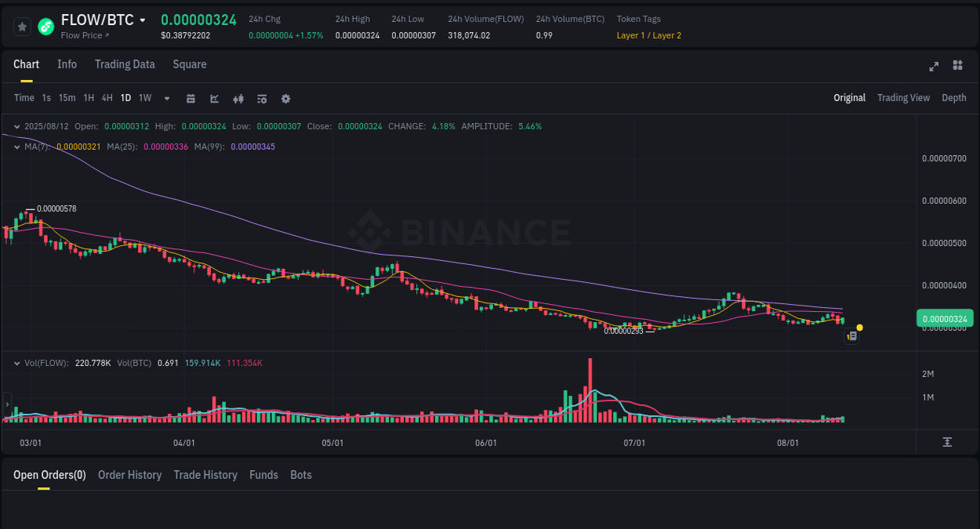Viewport: 980px width, 529px height.
Task: Click the green FLOW coin logo
Action: 46,27
